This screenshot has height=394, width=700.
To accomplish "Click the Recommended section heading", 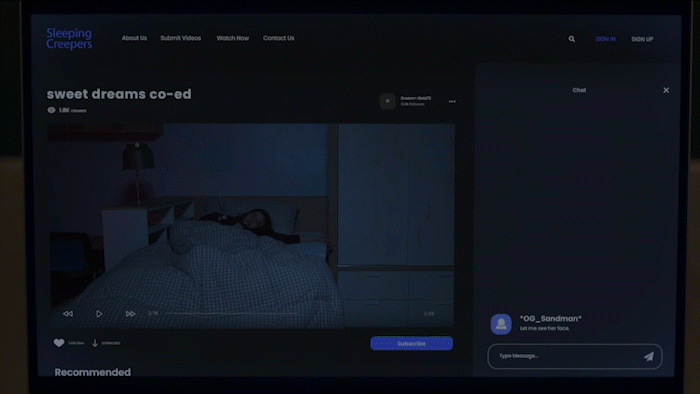I will coord(93,372).
